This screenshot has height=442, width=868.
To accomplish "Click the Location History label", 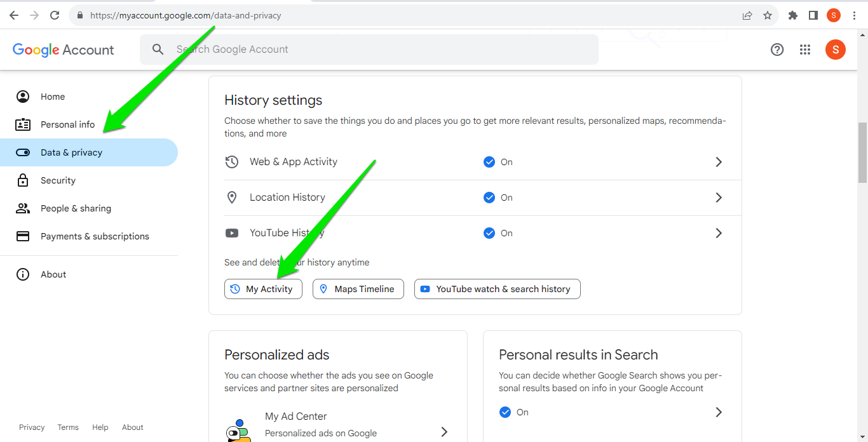I will [x=287, y=198].
